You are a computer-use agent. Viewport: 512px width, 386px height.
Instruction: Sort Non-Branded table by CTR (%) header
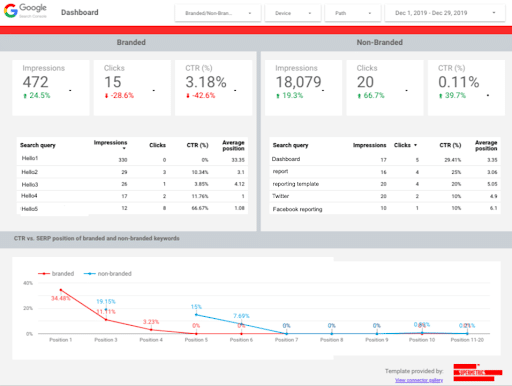[x=450, y=145]
